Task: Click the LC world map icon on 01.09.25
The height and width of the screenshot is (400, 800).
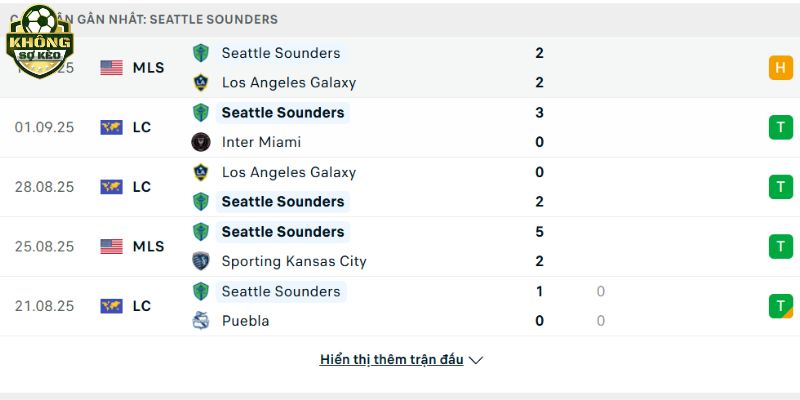Action: click(x=111, y=128)
